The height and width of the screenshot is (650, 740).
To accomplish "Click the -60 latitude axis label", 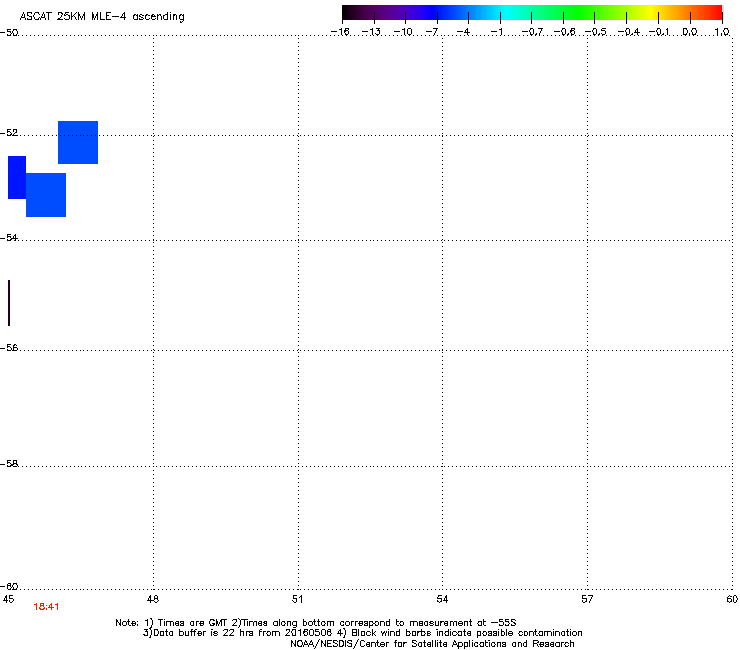I will (9, 586).
